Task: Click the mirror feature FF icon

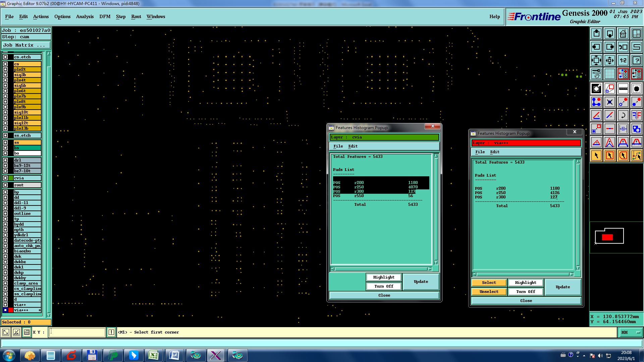Action: pos(636,115)
